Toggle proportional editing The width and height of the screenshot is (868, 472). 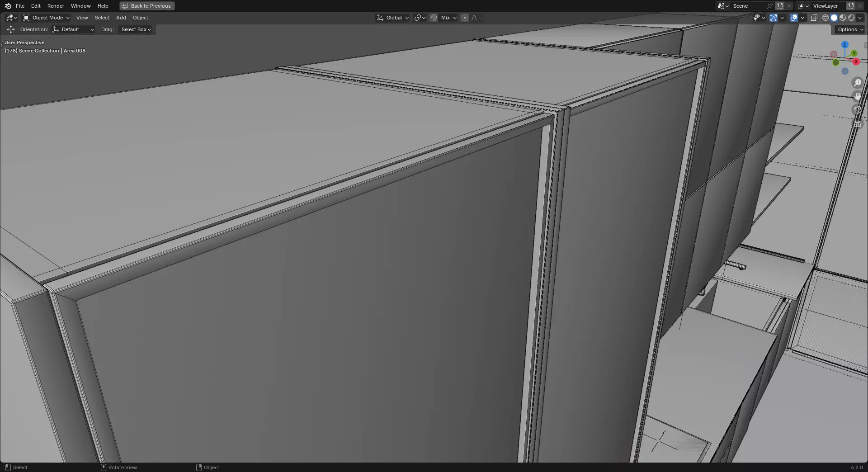(x=465, y=18)
